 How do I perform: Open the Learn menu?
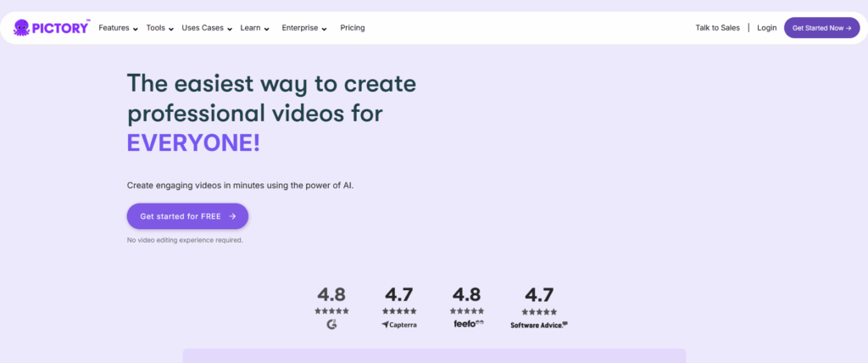[x=250, y=28]
